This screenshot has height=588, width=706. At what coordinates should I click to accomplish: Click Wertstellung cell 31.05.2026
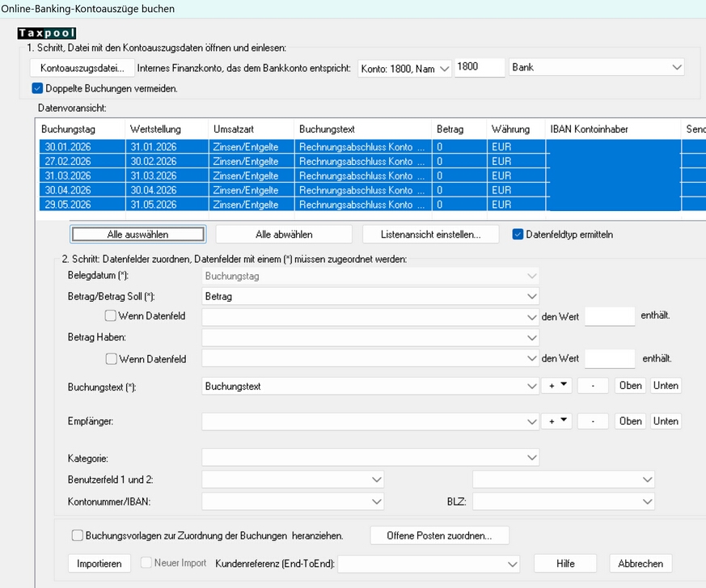[x=154, y=205]
